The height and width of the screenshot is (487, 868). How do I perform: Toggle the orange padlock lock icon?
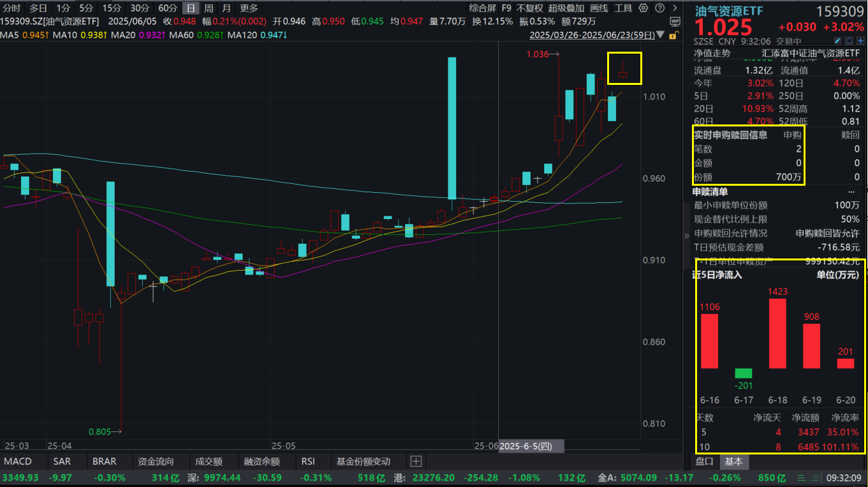click(673, 34)
